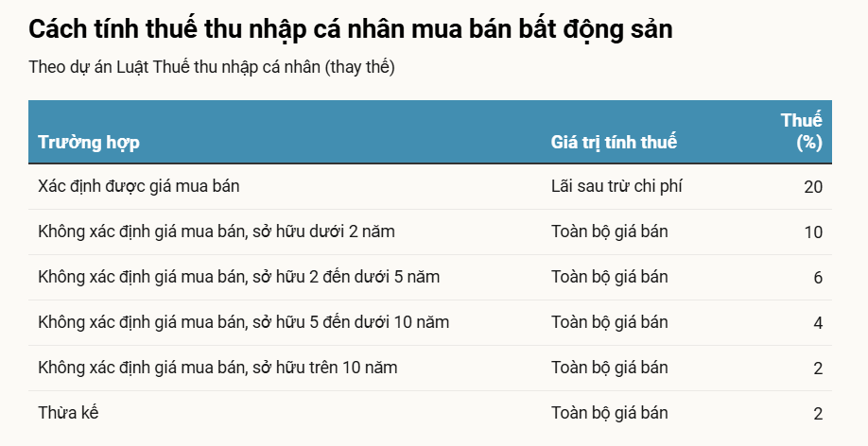The width and height of the screenshot is (868, 446).
Task: Click the tax value in the Thừa kế row
Action: coord(818,414)
